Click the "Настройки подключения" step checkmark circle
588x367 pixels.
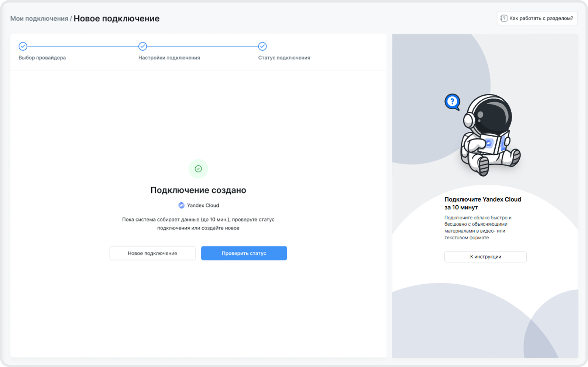pos(142,46)
